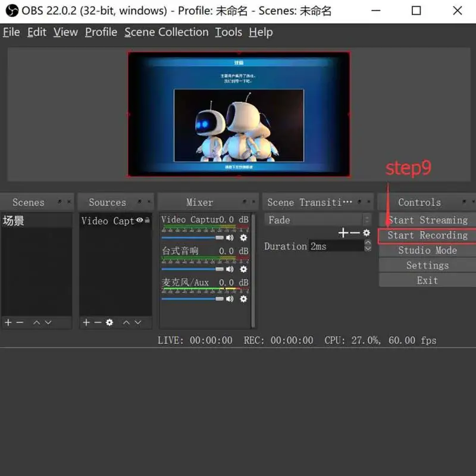Open the Scene Collection menu
The height and width of the screenshot is (476, 476).
167,32
